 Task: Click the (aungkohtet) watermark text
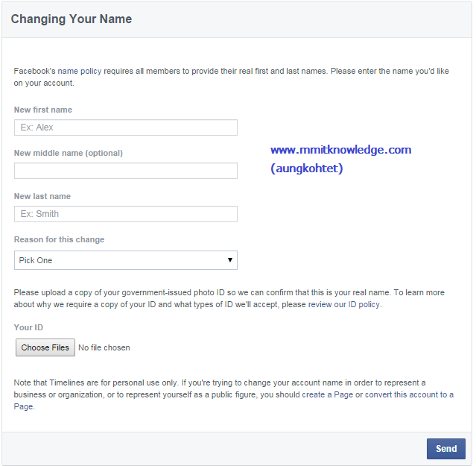click(307, 169)
